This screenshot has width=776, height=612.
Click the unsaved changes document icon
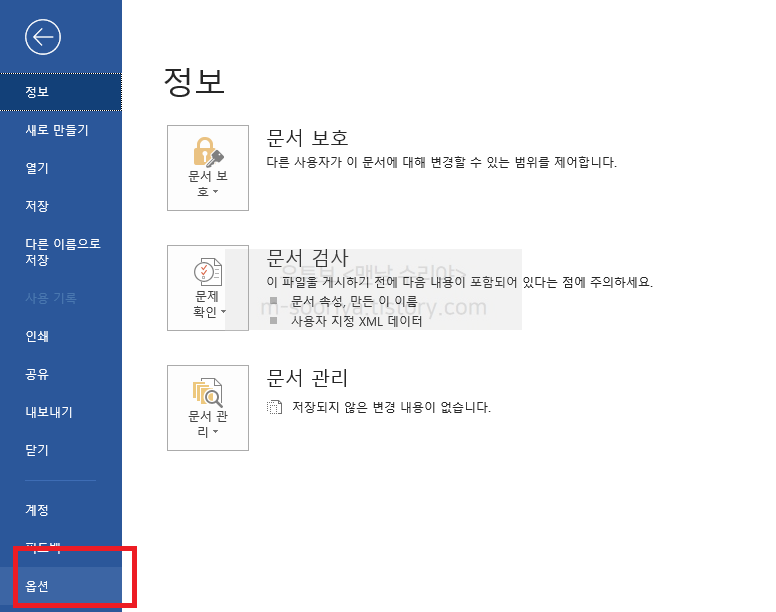[274, 407]
